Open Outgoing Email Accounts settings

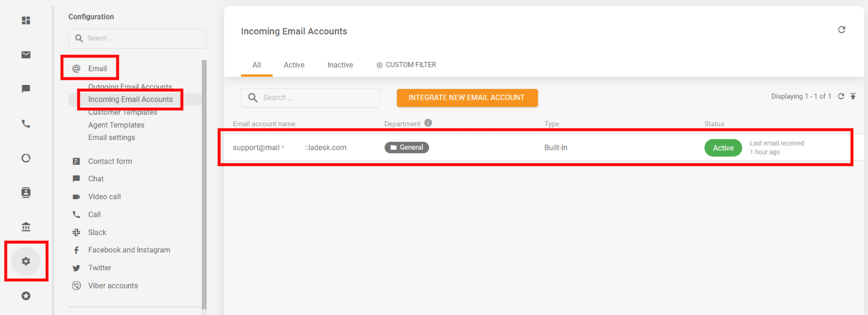pyautogui.click(x=130, y=87)
